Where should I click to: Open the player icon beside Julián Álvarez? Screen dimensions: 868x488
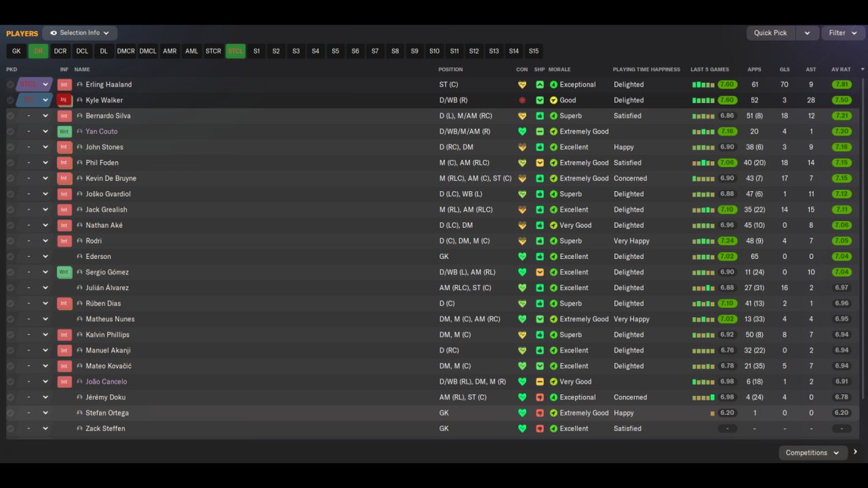tap(79, 287)
